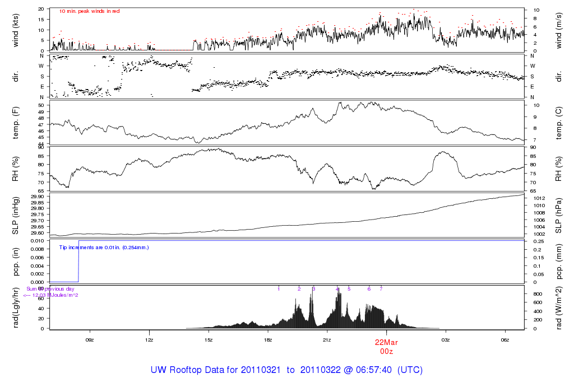This screenshot has width=574, height=392.
Task: Select the 'SLP (inHg)' axis label
Action: point(15,216)
